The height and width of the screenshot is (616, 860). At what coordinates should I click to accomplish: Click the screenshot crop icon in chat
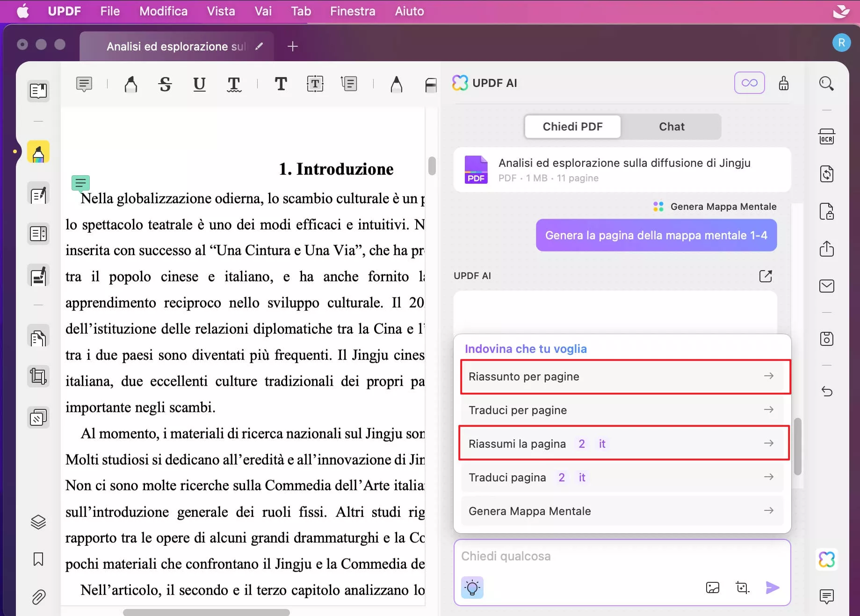(743, 587)
